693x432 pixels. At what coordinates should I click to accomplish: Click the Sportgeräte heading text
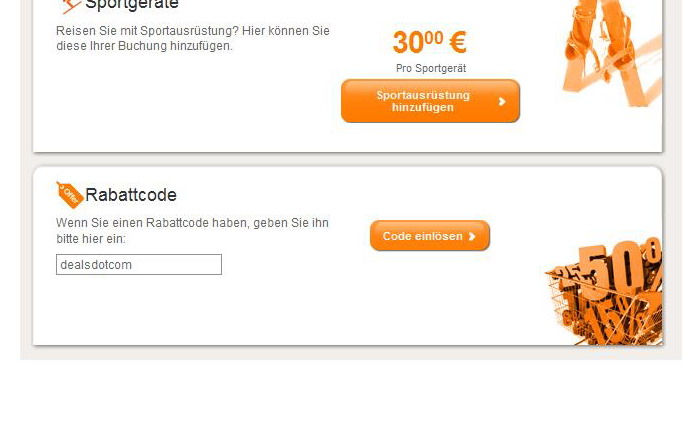tap(132, 5)
